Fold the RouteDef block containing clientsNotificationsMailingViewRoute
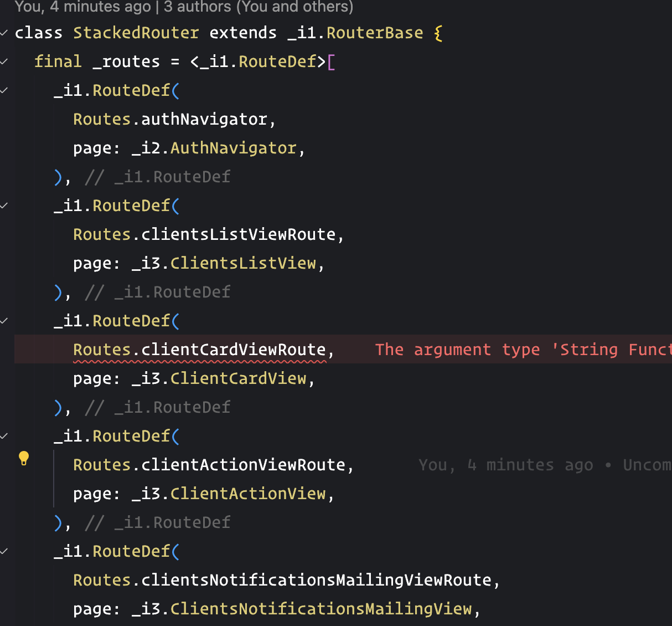Screen dimensions: 672x626 click(4, 551)
